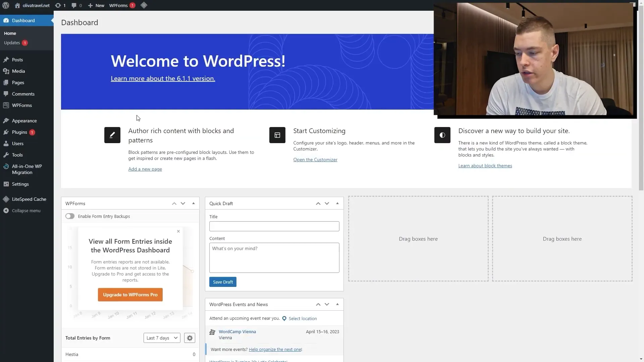Open the Last 7 days dropdown
Viewport: 644px width, 362px height.
coord(162,338)
